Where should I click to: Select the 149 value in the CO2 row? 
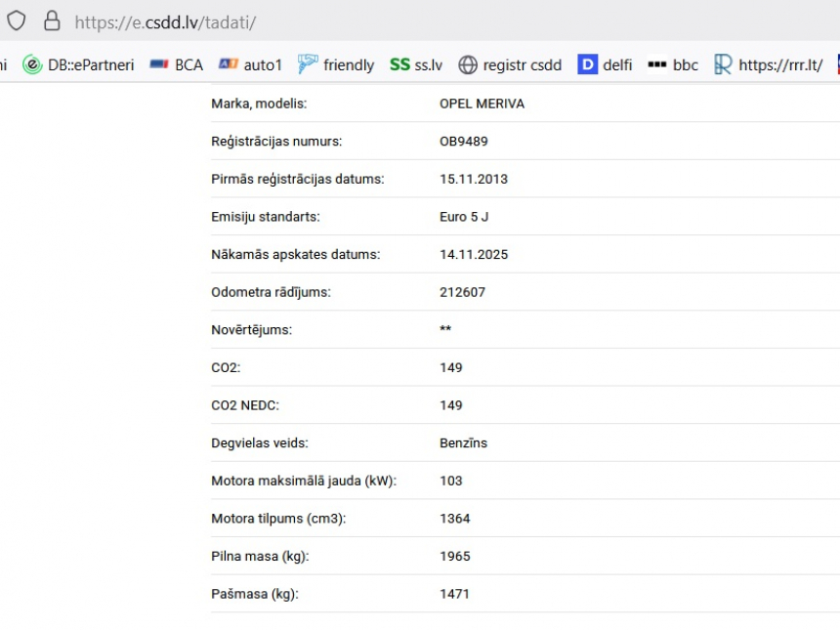451,367
